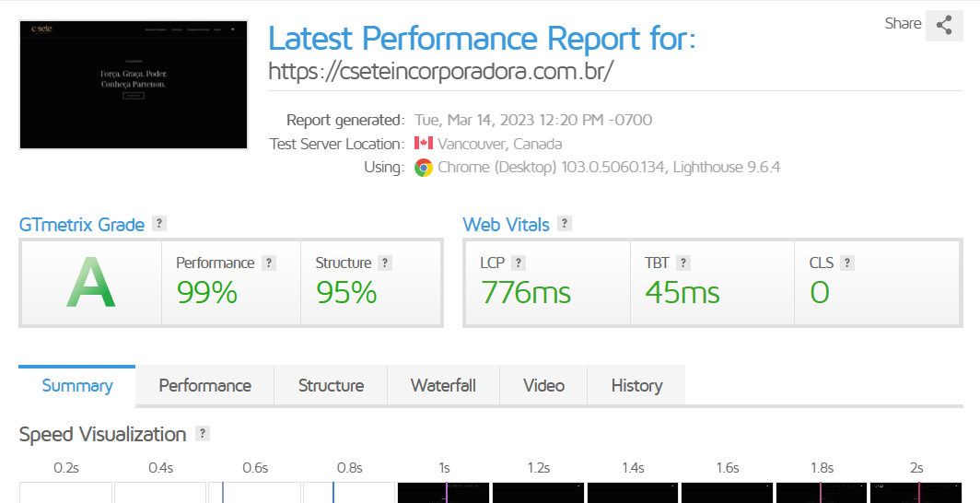This screenshot has width=980, height=503.
Task: Open the Structure tab
Action: 331,386
